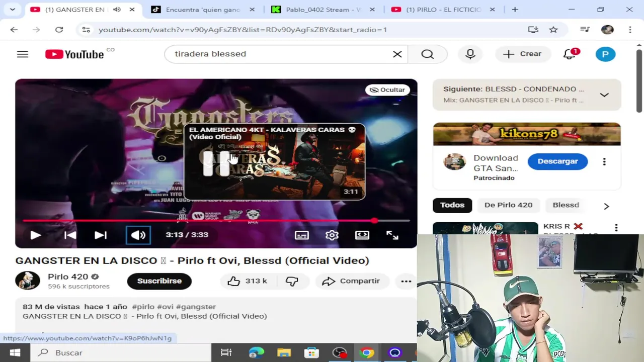Open options menu for GTA San ad

click(604, 162)
